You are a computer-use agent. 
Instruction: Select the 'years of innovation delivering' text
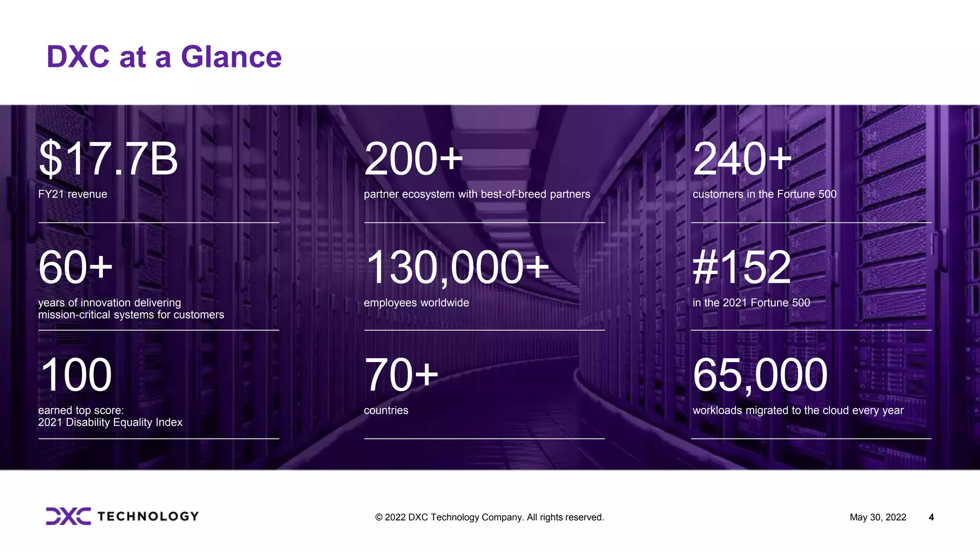(110, 303)
